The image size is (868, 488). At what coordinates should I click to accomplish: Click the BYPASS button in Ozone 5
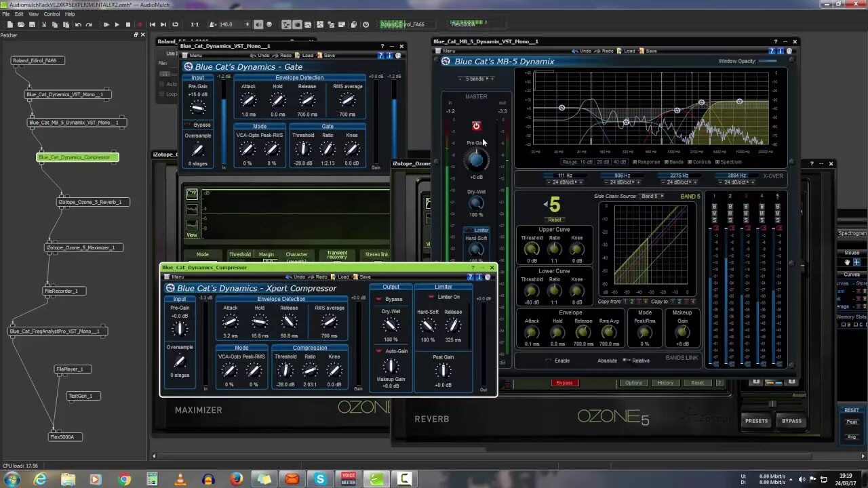pos(791,421)
